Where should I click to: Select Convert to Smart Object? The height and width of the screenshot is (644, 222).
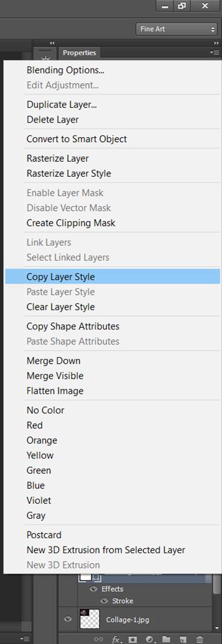[x=76, y=139]
